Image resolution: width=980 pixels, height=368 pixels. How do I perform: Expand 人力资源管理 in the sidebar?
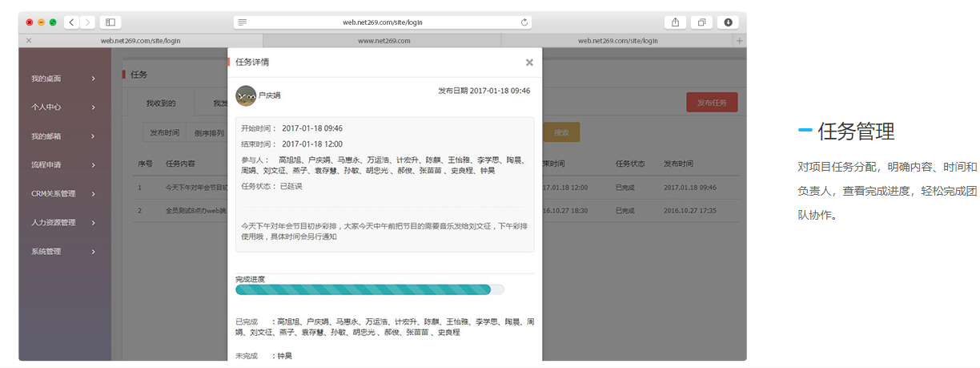click(64, 223)
